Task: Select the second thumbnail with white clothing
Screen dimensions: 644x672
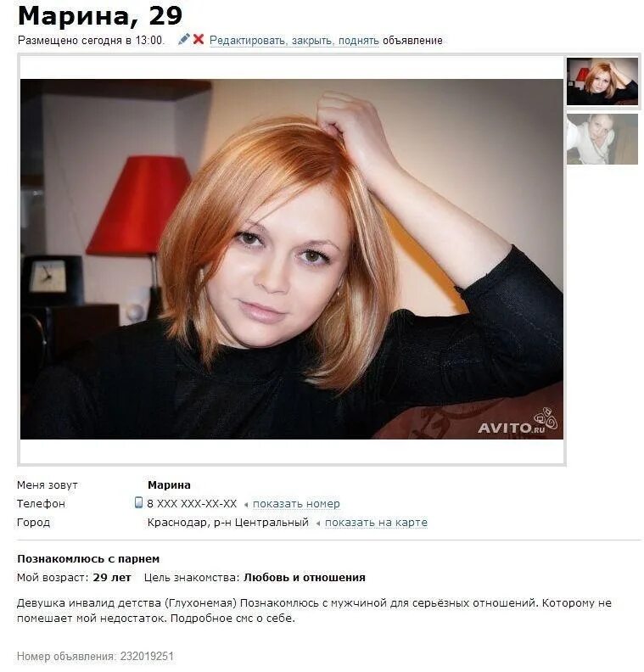Action: [602, 139]
